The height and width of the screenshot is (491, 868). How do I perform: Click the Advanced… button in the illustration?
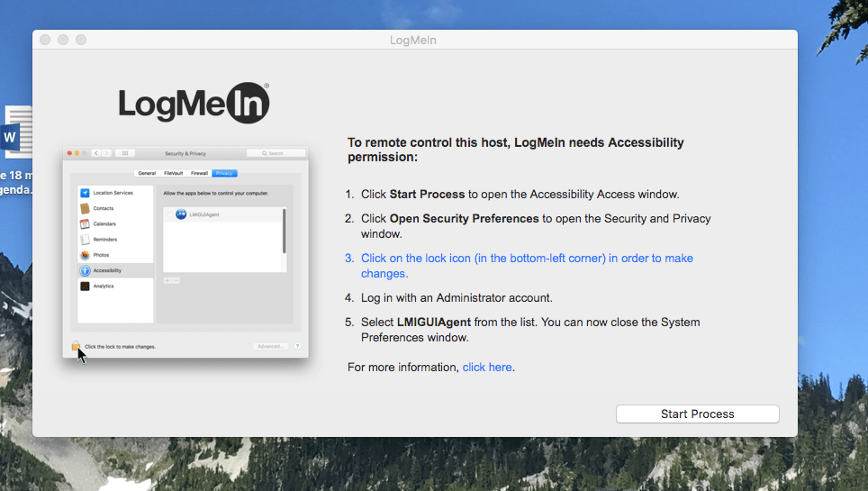click(x=271, y=346)
